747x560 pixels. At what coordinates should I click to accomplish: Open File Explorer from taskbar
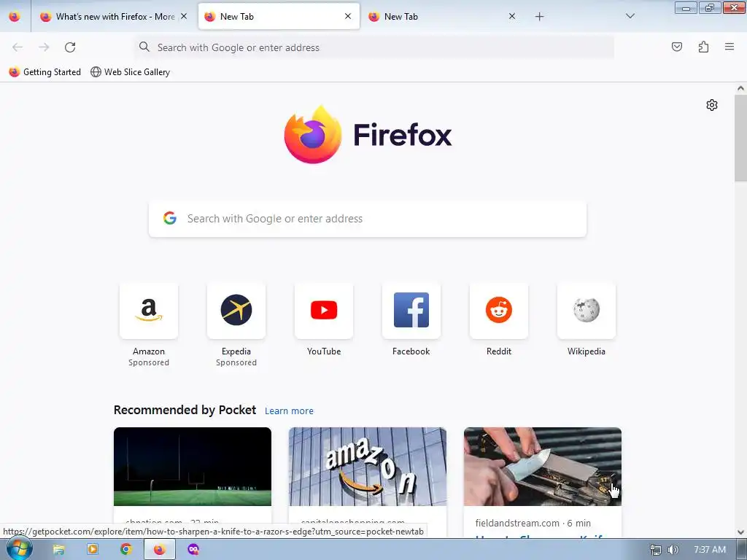click(58, 550)
